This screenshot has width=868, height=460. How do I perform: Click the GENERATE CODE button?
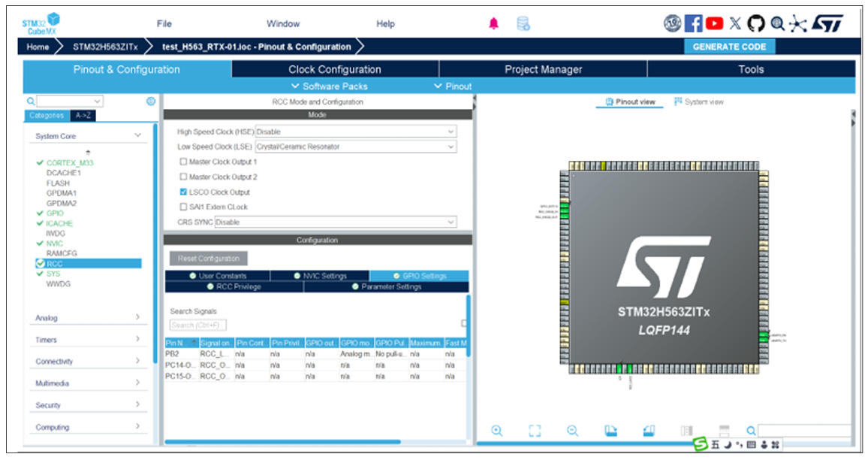(x=730, y=47)
